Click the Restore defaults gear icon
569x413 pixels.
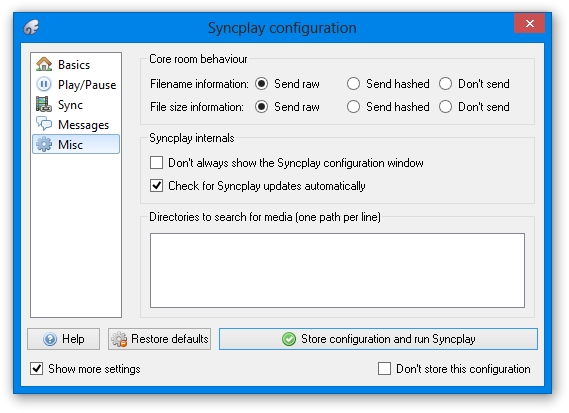[x=119, y=339]
